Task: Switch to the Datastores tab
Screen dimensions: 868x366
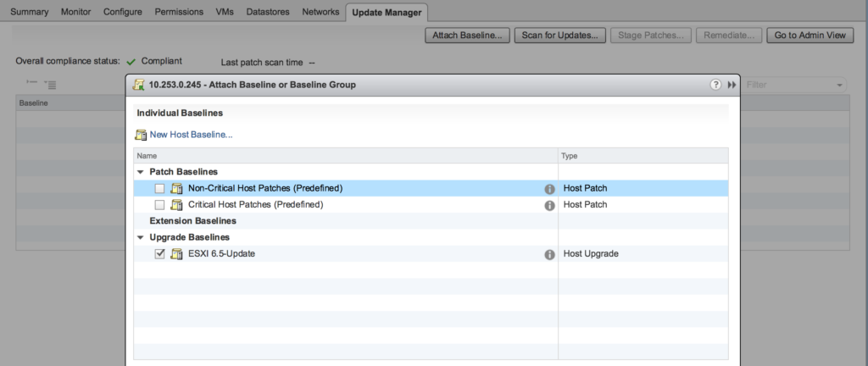Action: (x=268, y=12)
